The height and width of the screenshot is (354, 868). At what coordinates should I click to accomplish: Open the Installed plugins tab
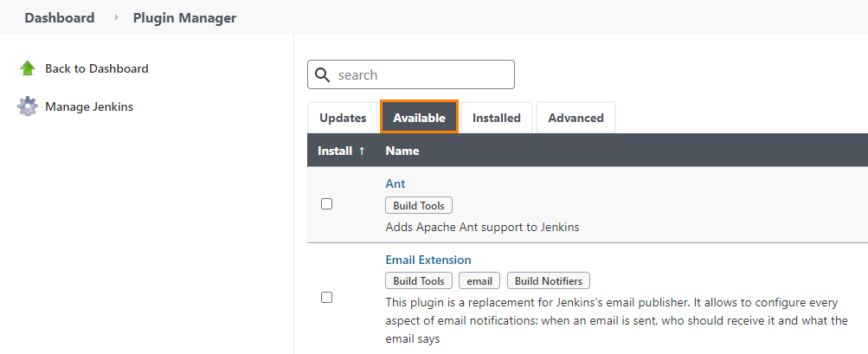pos(496,118)
